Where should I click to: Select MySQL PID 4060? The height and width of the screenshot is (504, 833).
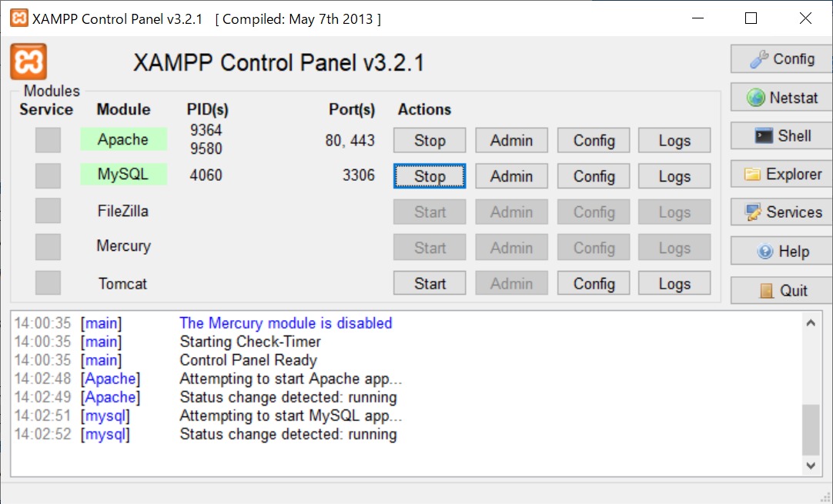pyautogui.click(x=206, y=175)
